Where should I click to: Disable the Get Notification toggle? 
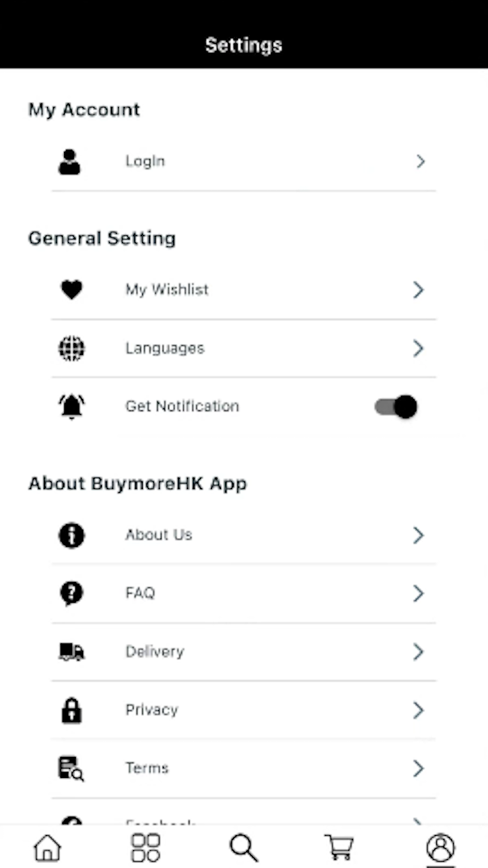tap(395, 406)
